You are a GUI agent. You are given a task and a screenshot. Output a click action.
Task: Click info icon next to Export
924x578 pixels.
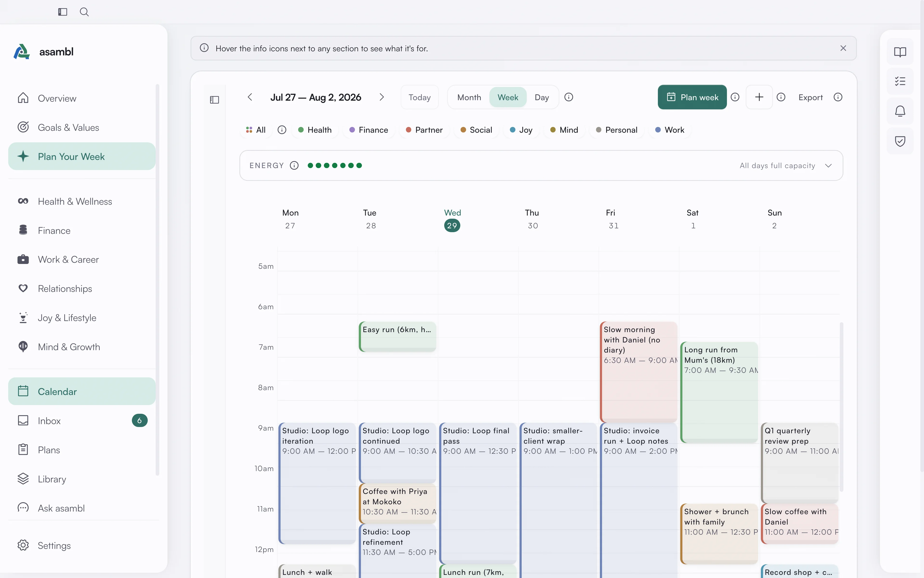[x=838, y=97]
